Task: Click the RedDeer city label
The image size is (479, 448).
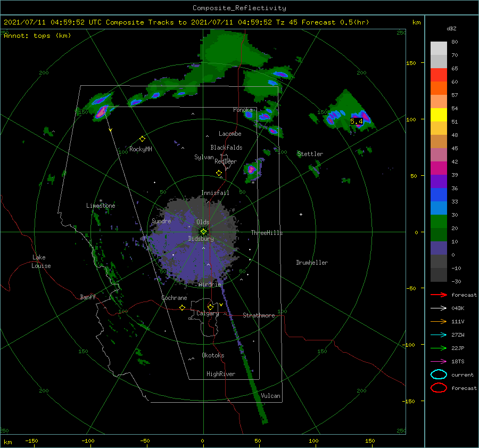Action: tap(226, 161)
